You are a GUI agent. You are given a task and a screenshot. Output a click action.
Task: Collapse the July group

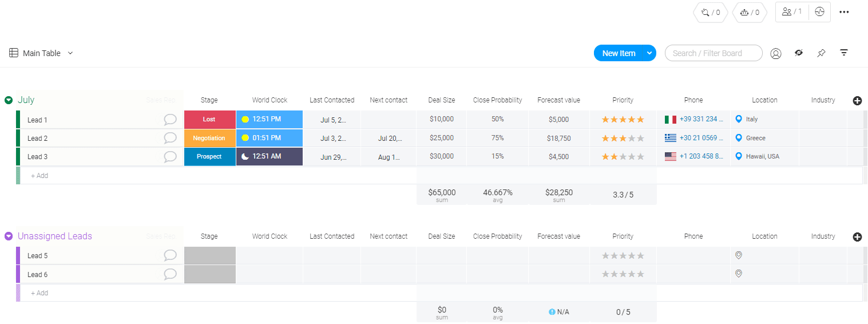click(x=9, y=100)
